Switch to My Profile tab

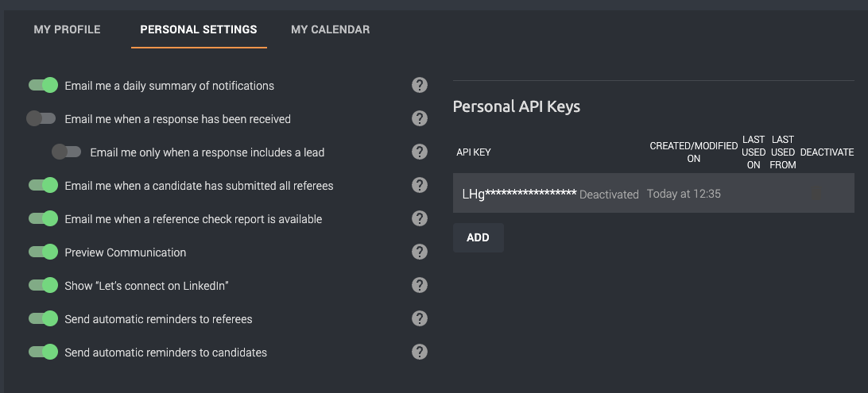click(x=67, y=29)
